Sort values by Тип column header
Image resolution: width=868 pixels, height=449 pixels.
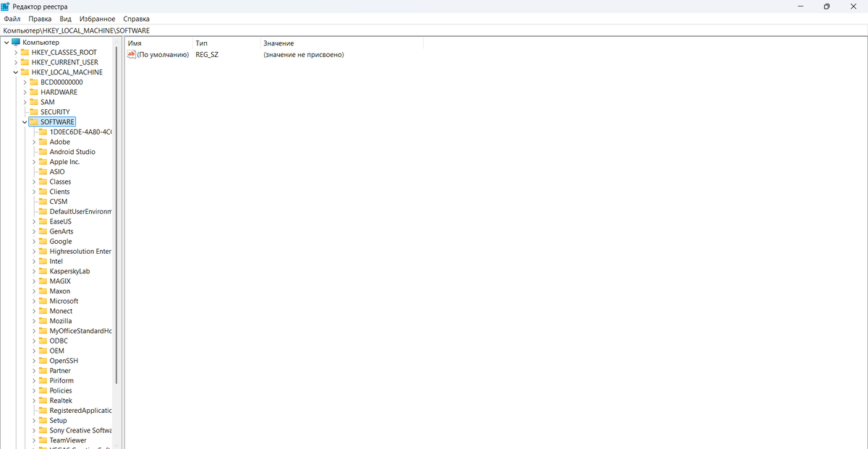click(226, 43)
